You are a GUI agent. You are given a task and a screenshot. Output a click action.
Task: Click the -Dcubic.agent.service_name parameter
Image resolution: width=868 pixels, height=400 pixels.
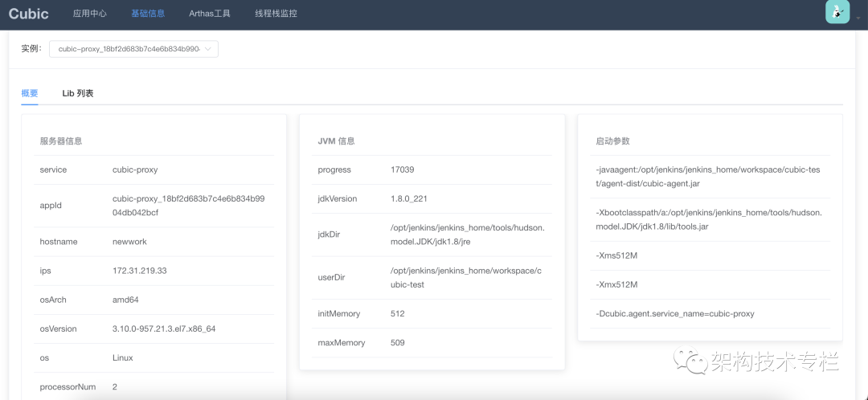(x=675, y=314)
